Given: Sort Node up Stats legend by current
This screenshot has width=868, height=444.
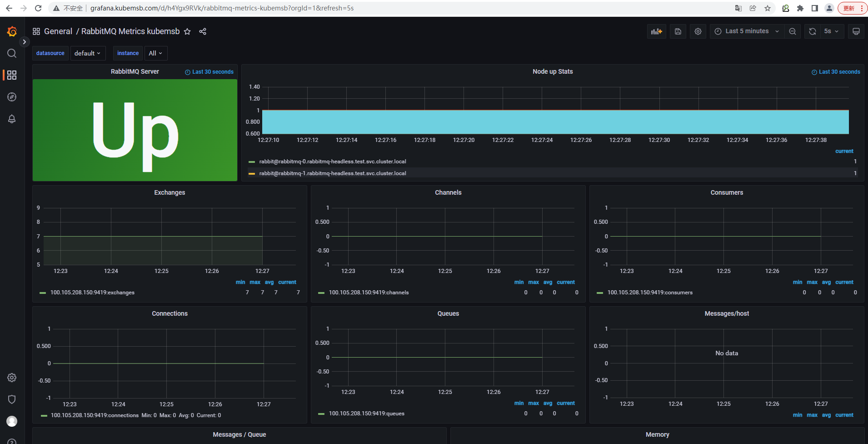Looking at the screenshot, I should [844, 151].
